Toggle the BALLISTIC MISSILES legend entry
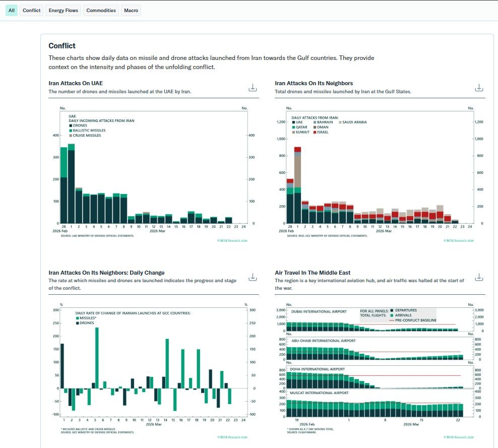Screen dimensions: 498x448 coord(87,131)
